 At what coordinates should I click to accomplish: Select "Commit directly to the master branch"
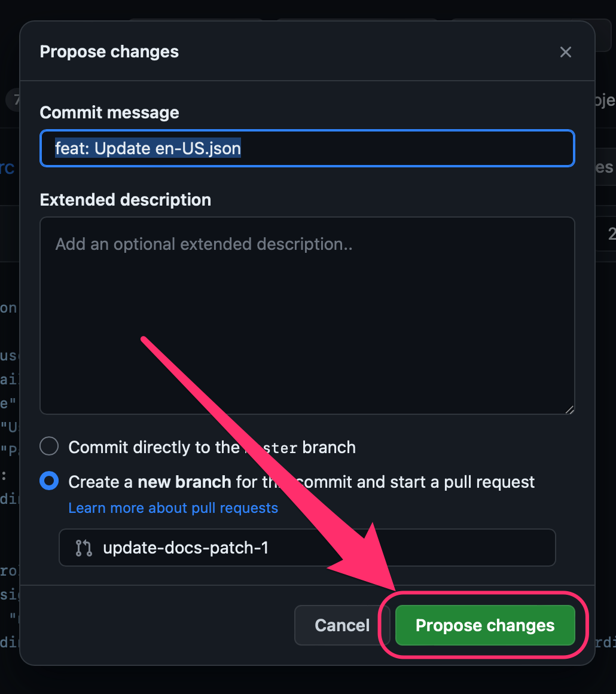click(48, 446)
